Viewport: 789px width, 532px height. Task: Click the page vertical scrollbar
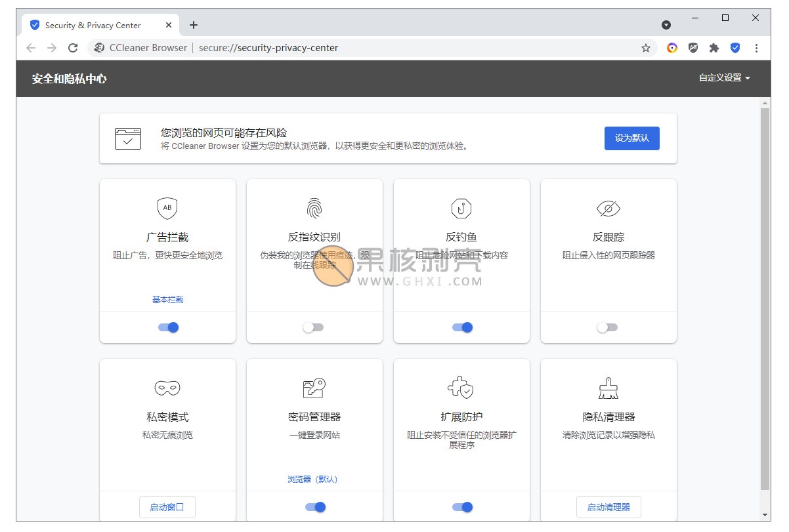click(765, 295)
